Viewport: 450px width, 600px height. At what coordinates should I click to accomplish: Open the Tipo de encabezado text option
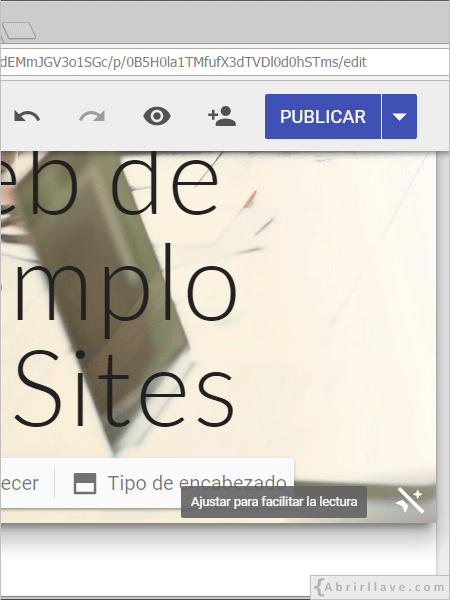click(197, 483)
